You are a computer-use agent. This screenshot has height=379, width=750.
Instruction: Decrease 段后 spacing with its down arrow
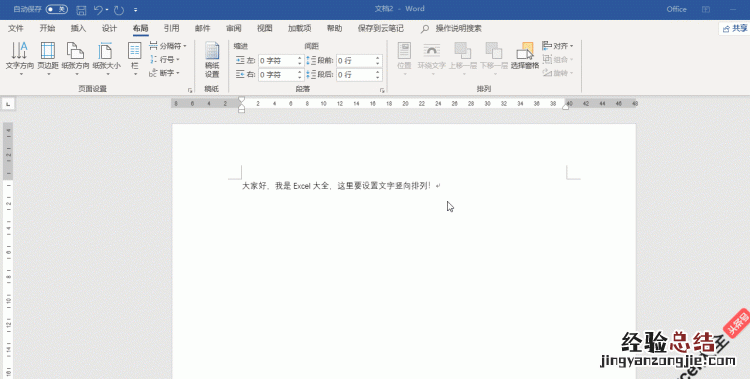(378, 78)
